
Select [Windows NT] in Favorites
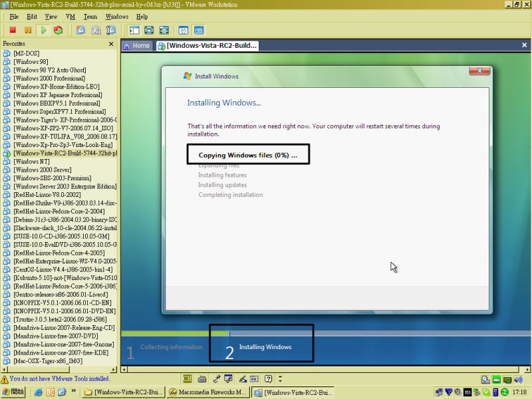[31, 161]
